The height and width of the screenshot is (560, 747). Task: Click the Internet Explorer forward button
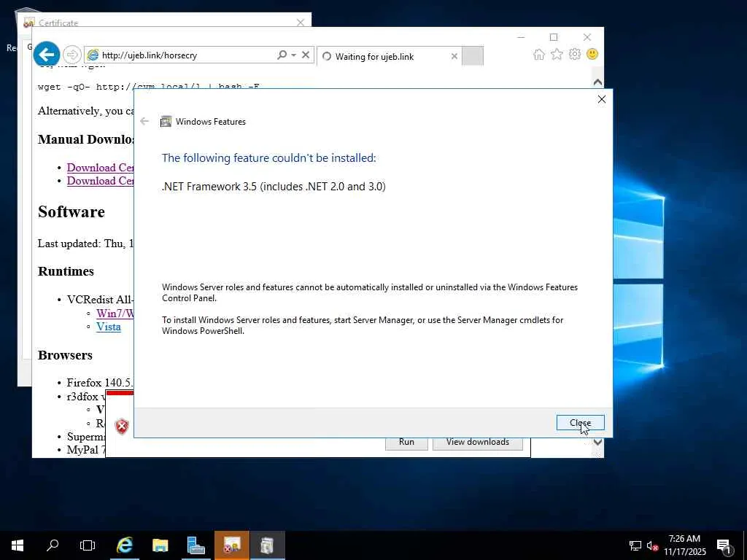click(72, 55)
